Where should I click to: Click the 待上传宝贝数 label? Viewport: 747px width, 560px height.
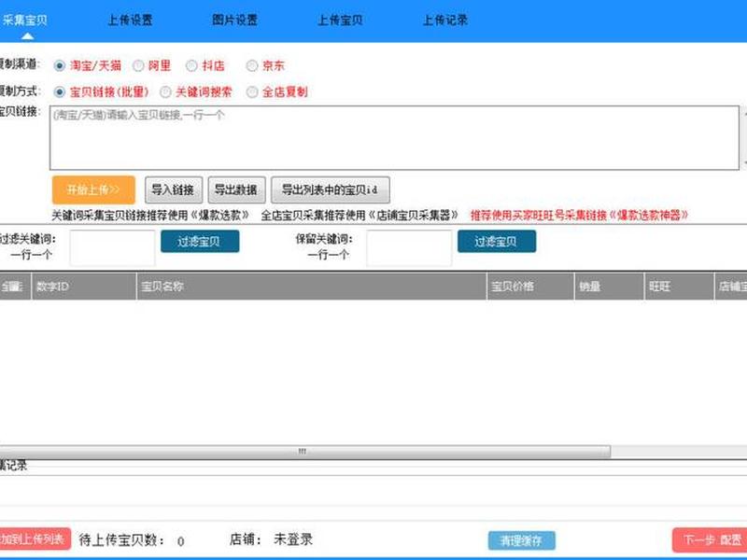(122, 540)
